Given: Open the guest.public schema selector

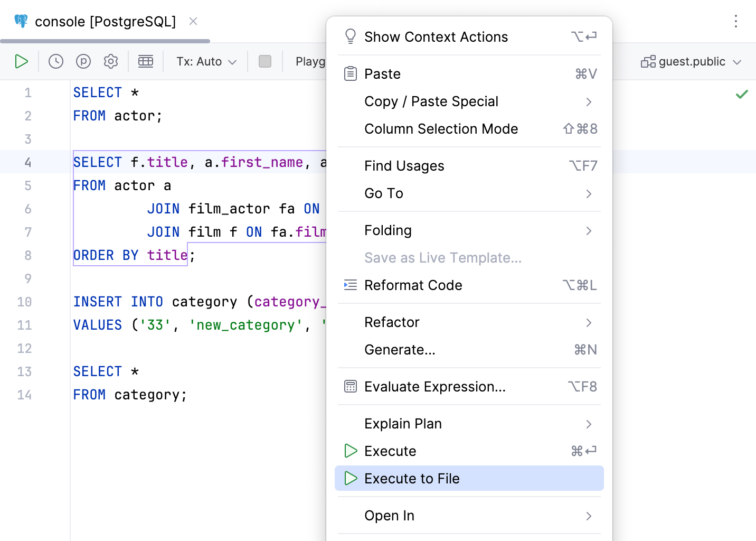Looking at the screenshot, I should pyautogui.click(x=691, y=61).
